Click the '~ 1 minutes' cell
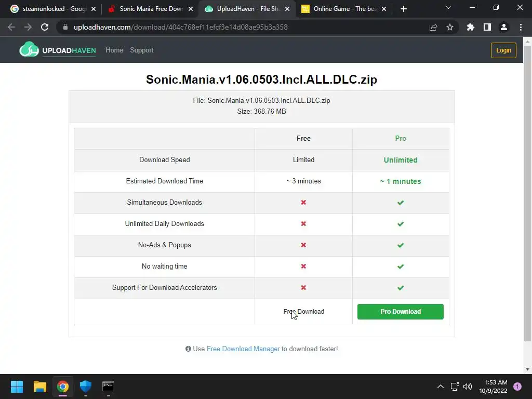Image resolution: width=532 pixels, height=399 pixels. 401,181
